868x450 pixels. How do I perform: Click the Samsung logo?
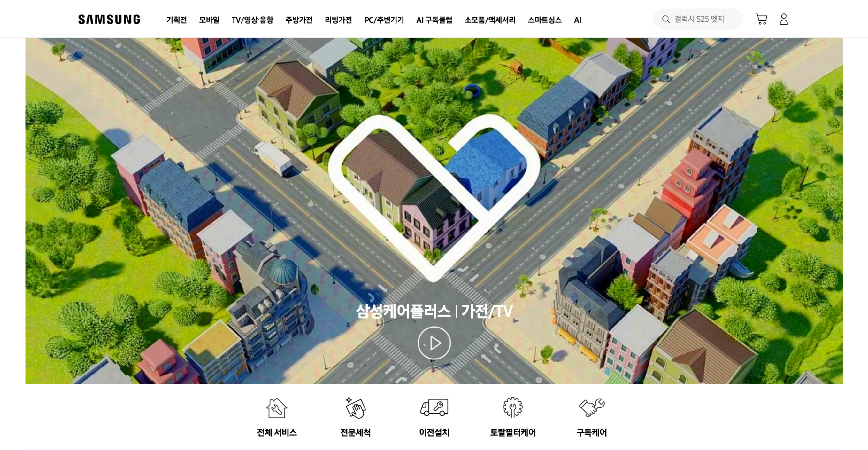[109, 20]
